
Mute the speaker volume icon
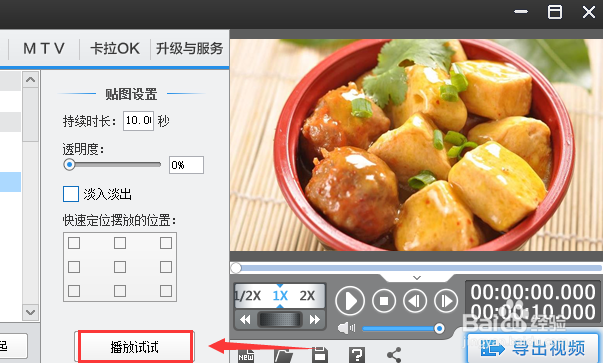(x=346, y=328)
